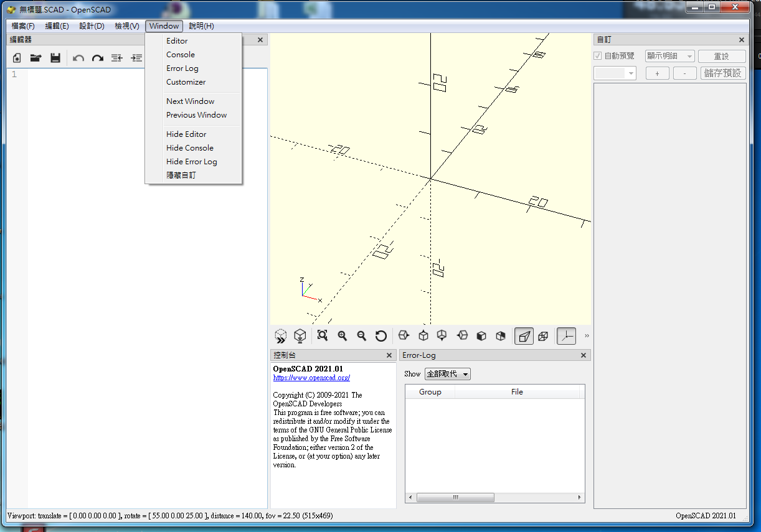Click the File column header
The image size is (761, 532).
[517, 392]
